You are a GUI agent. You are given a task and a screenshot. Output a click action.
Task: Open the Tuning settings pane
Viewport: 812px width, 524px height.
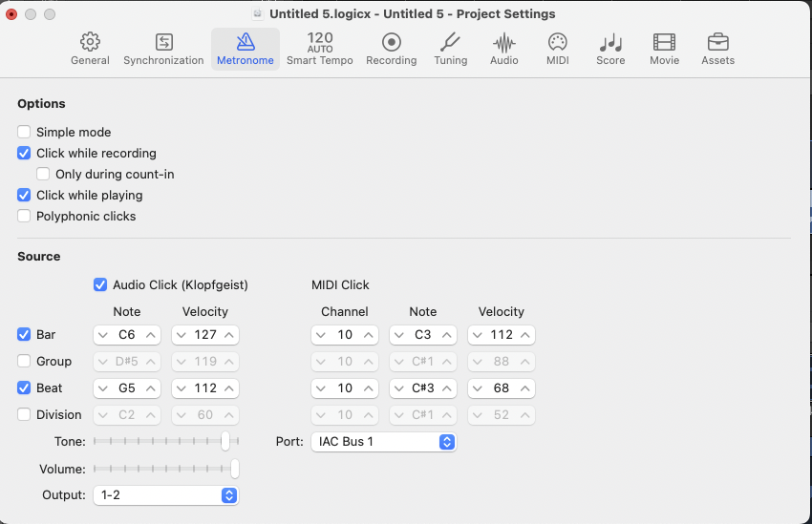(x=451, y=49)
